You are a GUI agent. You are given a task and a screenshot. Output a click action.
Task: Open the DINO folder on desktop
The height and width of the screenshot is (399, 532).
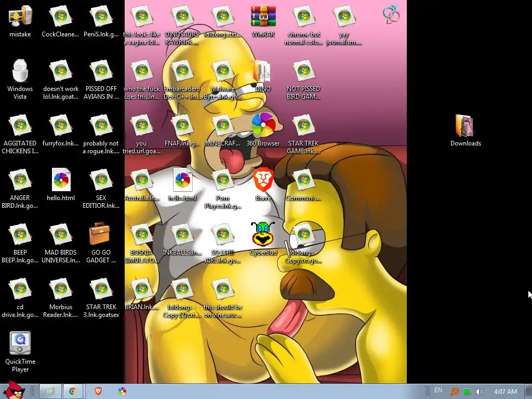pos(263,76)
